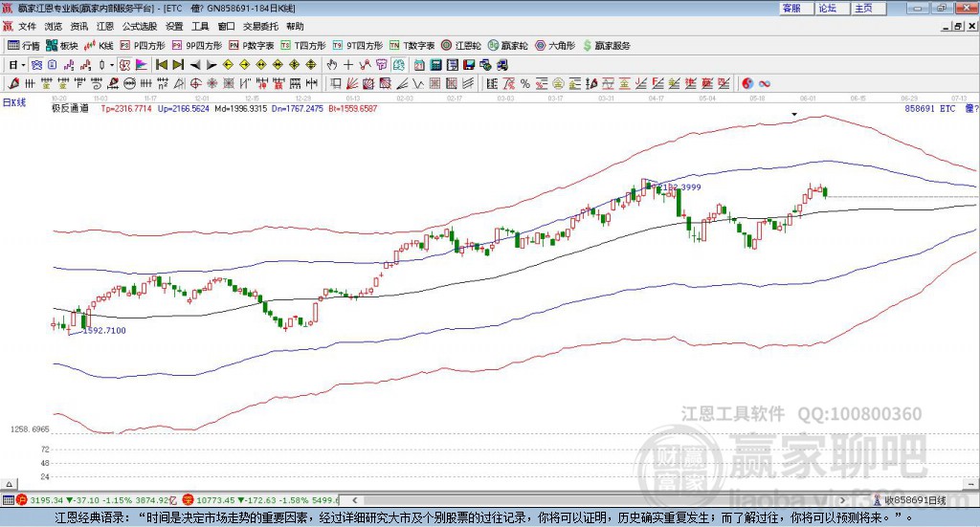Viewport: 980px width, 527px height.
Task: Click the colored flag chart icon
Action: point(142,65)
